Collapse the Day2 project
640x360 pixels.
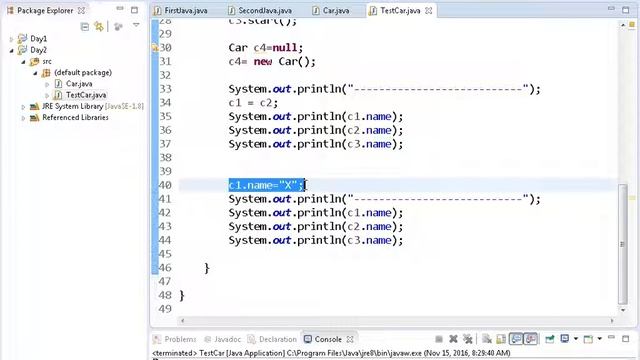click(11, 51)
